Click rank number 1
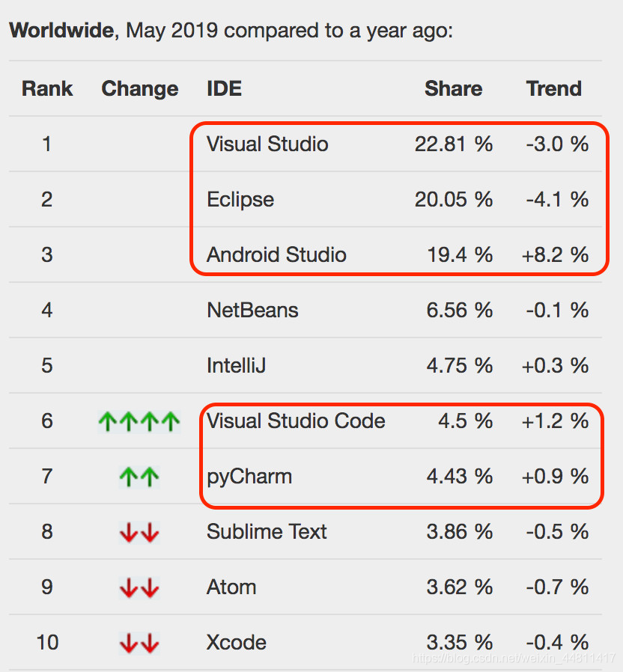Image resolution: width=623 pixels, height=672 pixels. 46,144
